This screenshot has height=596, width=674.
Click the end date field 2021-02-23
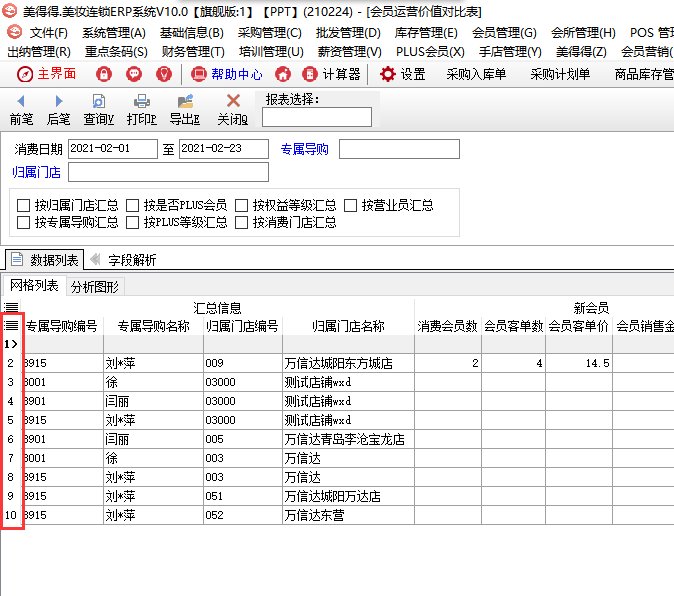point(224,149)
